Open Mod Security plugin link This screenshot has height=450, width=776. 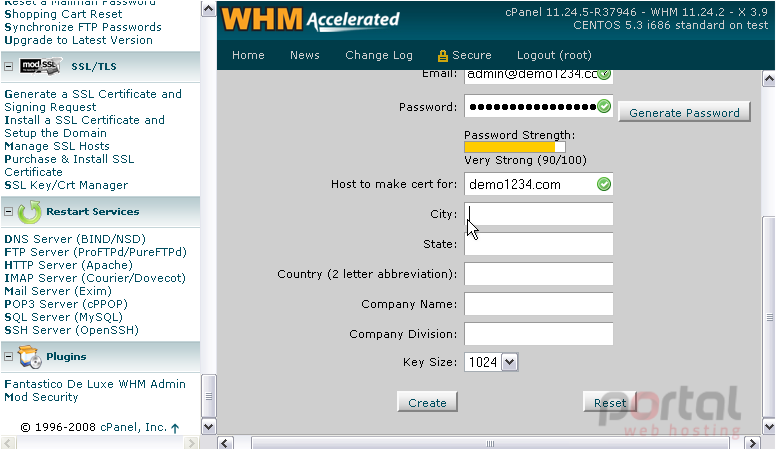(41, 397)
